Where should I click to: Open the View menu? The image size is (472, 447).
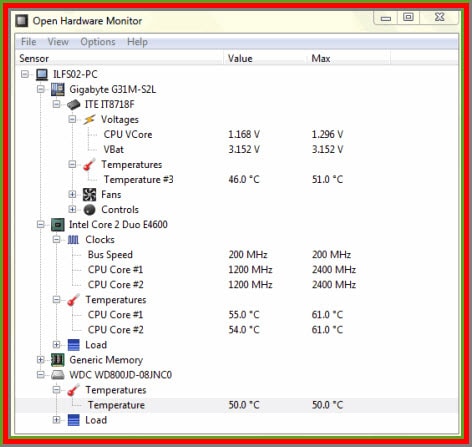(58, 42)
